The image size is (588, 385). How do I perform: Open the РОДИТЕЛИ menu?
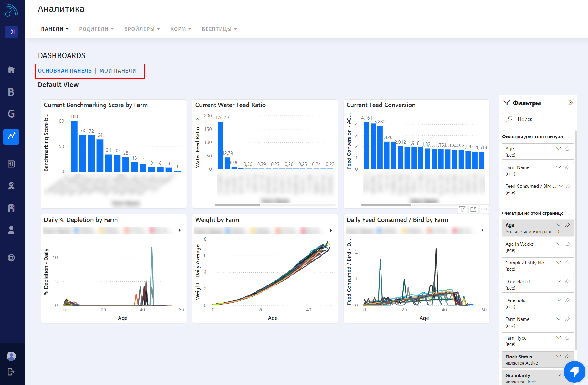[96, 29]
